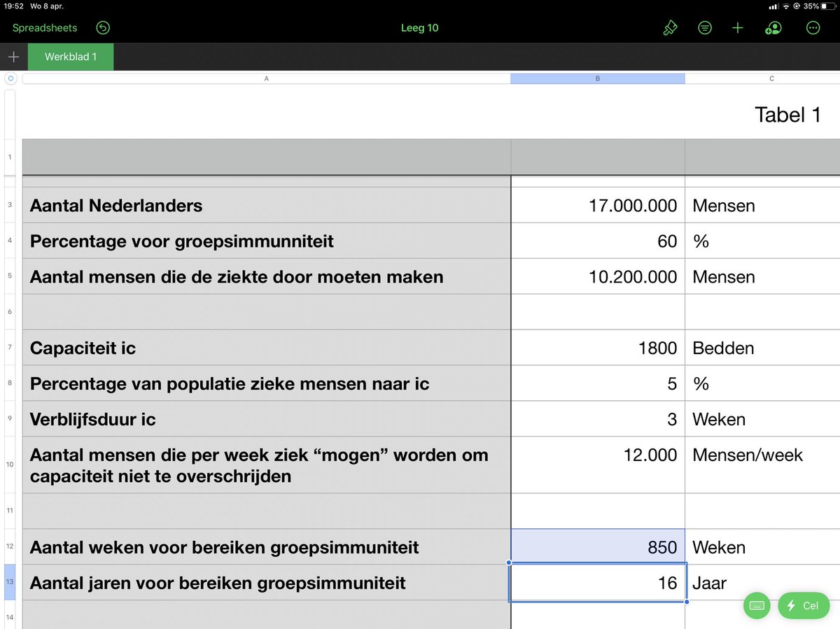The width and height of the screenshot is (840, 629).
Task: Open the Collaborate add-person icon
Action: [x=773, y=28]
